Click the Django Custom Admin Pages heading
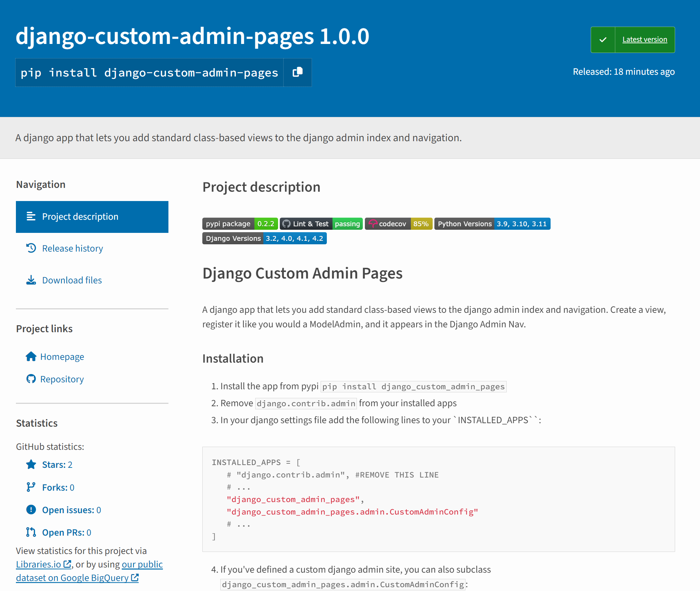This screenshot has width=700, height=591. pos(303,273)
